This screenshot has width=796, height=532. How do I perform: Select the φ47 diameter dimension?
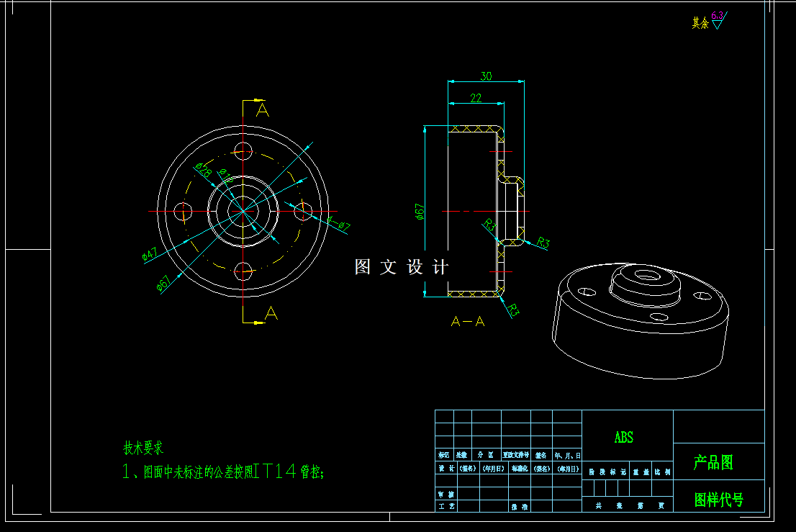pos(150,255)
